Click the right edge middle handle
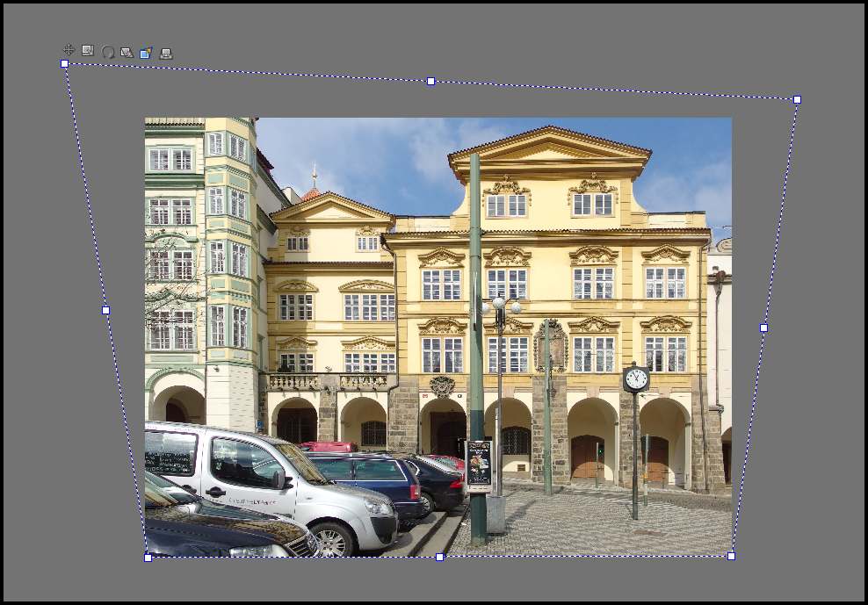 (763, 328)
